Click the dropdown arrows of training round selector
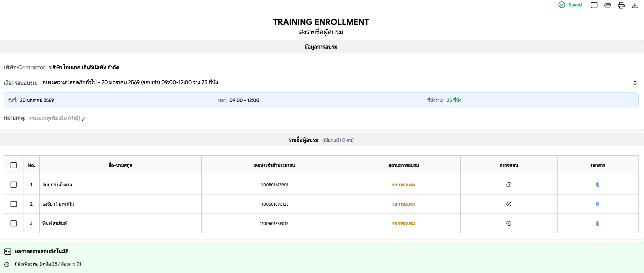Screen dimensions: 644x273 634,83
